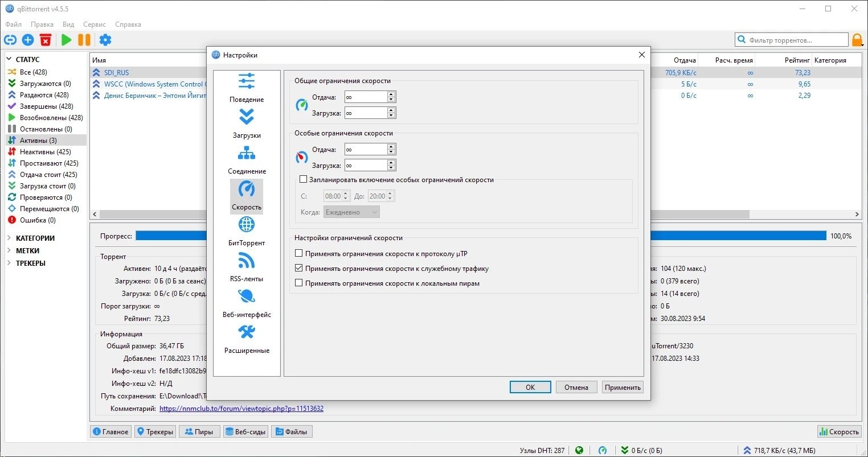Image resolution: width=868 pixels, height=457 pixels.
Task: Open the Скорость graph button
Action: pyautogui.click(x=839, y=431)
